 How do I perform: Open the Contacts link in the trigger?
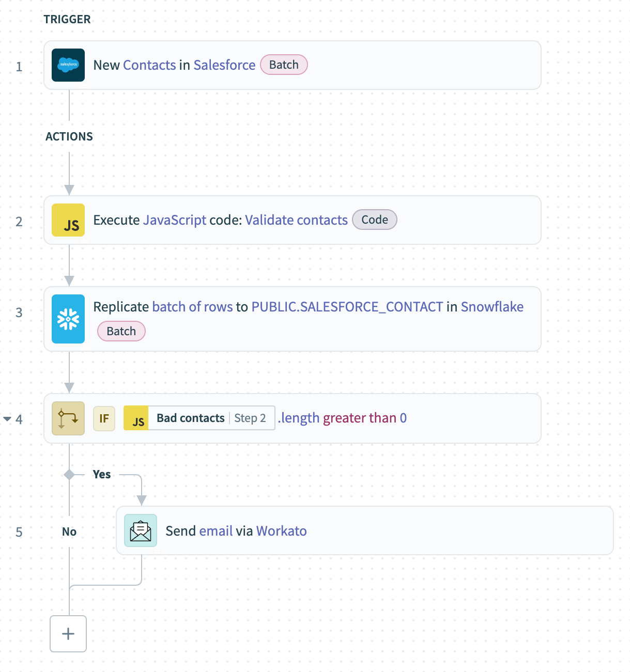pyautogui.click(x=149, y=65)
